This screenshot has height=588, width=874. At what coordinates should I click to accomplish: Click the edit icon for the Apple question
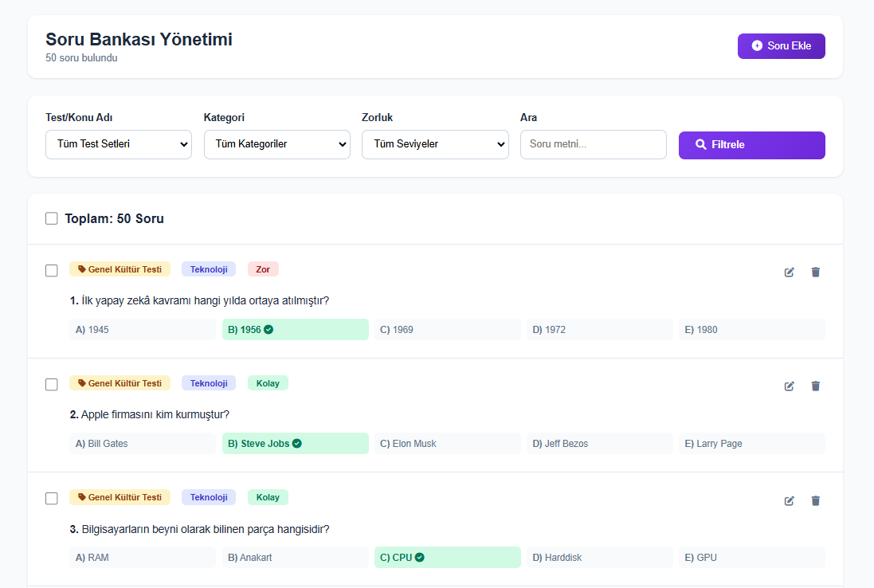(790, 386)
